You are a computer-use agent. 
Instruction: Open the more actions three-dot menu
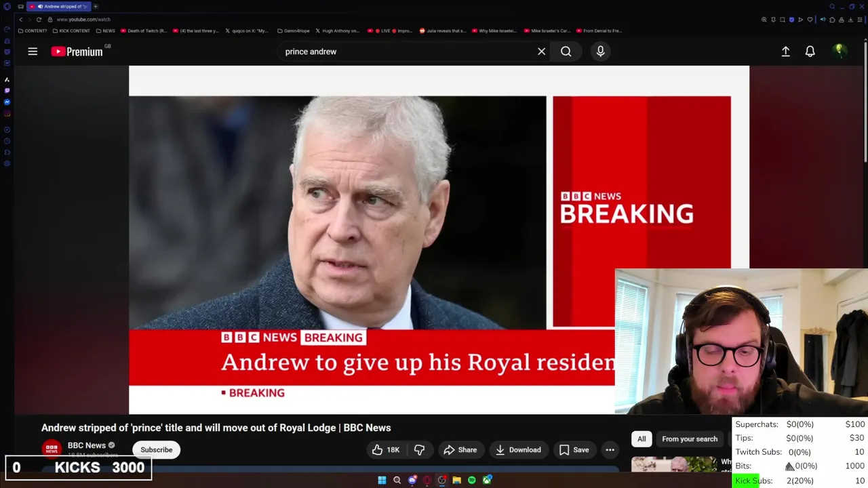pyautogui.click(x=610, y=450)
